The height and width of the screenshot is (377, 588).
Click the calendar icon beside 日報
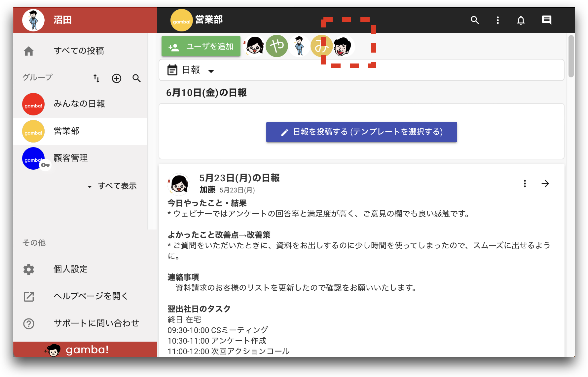coord(172,70)
